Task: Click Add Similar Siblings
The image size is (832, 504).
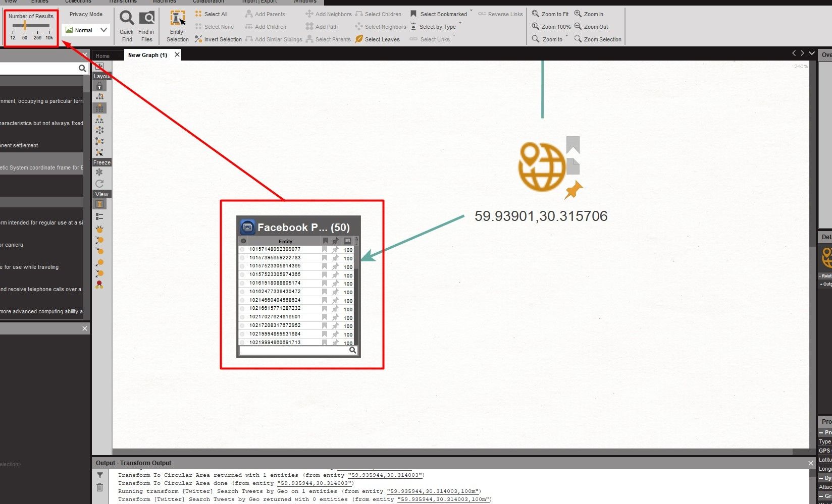Action: pyautogui.click(x=274, y=39)
